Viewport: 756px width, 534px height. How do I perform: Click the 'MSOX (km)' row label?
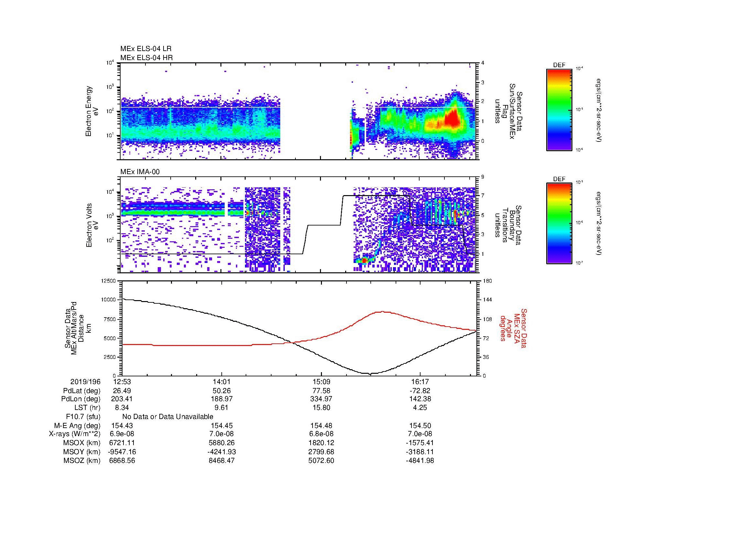click(x=82, y=443)
